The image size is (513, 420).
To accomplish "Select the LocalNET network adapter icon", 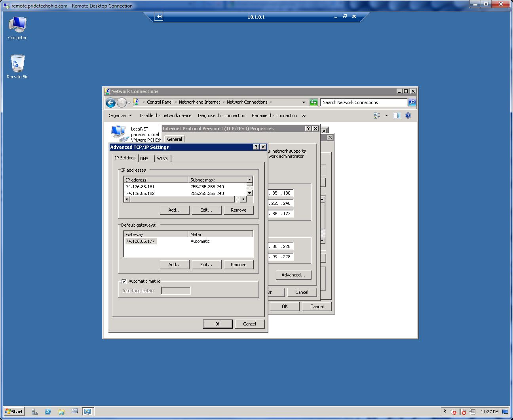I will coord(120,134).
